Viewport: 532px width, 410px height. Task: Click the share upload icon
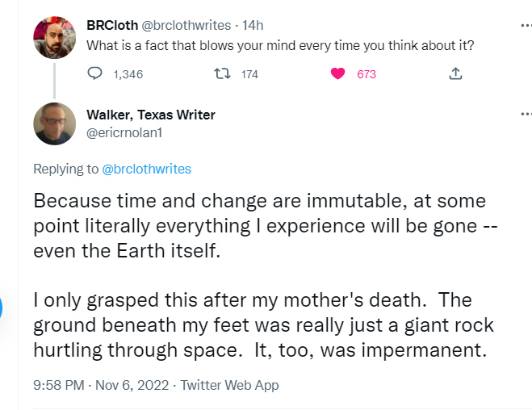[x=455, y=74]
